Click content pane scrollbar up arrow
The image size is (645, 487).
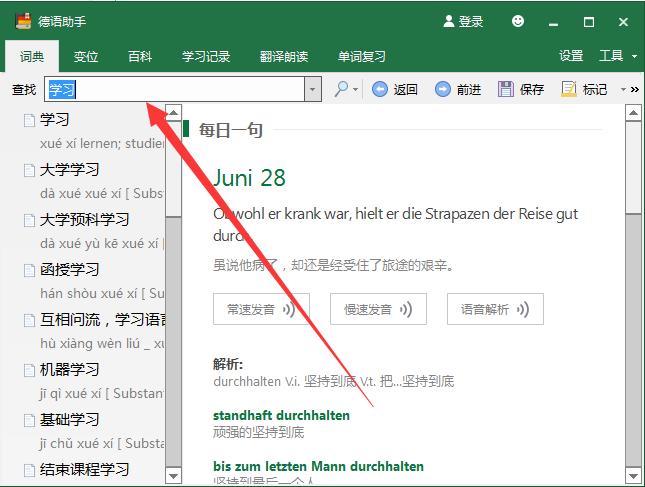pos(633,113)
